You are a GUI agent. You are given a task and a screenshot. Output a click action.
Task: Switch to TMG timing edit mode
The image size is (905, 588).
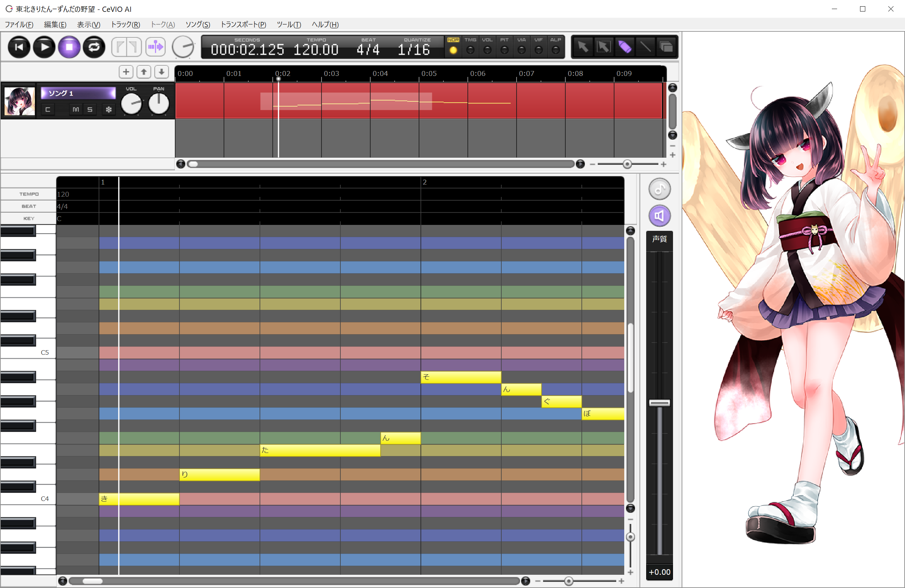[x=470, y=46]
